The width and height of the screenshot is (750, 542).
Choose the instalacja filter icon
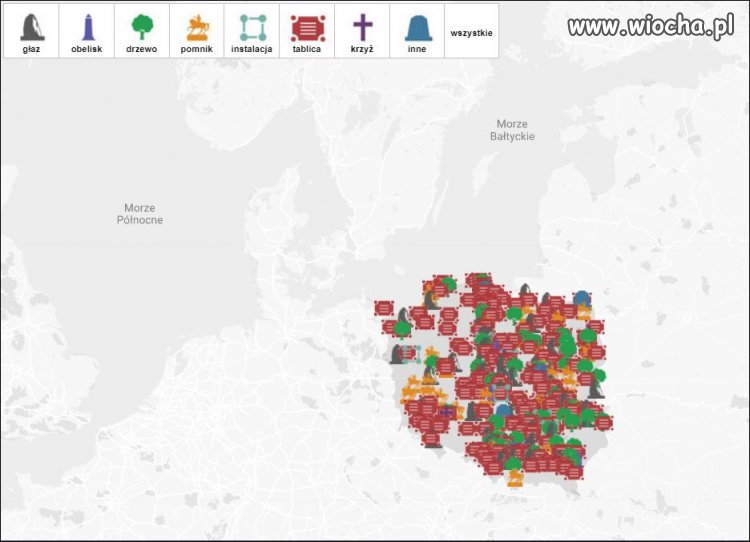252,32
